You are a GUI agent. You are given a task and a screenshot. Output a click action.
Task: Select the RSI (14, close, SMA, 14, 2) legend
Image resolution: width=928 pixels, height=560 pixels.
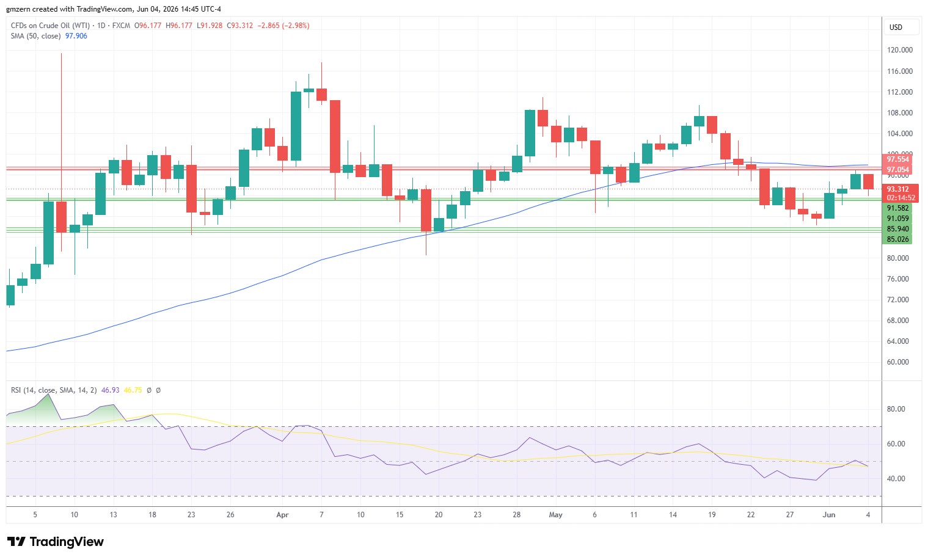[x=54, y=390]
